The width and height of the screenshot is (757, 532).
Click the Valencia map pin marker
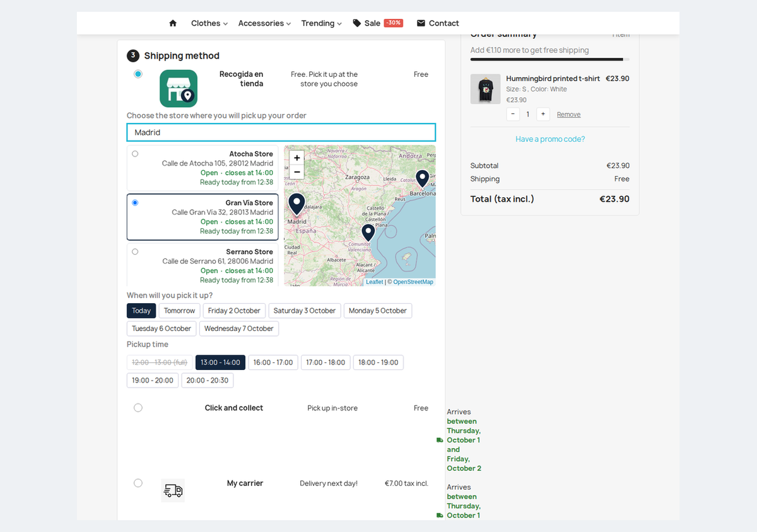(x=368, y=233)
